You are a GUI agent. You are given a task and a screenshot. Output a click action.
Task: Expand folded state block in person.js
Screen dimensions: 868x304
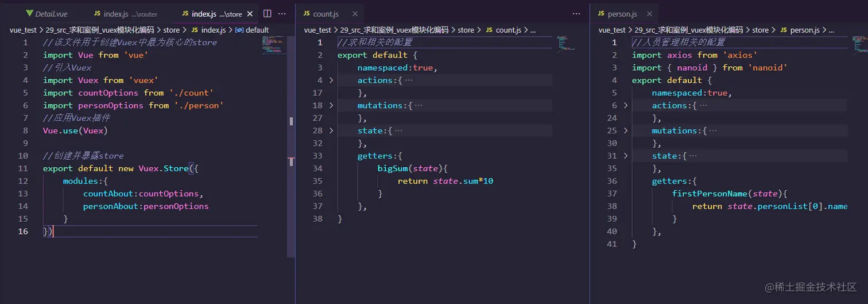(626, 156)
